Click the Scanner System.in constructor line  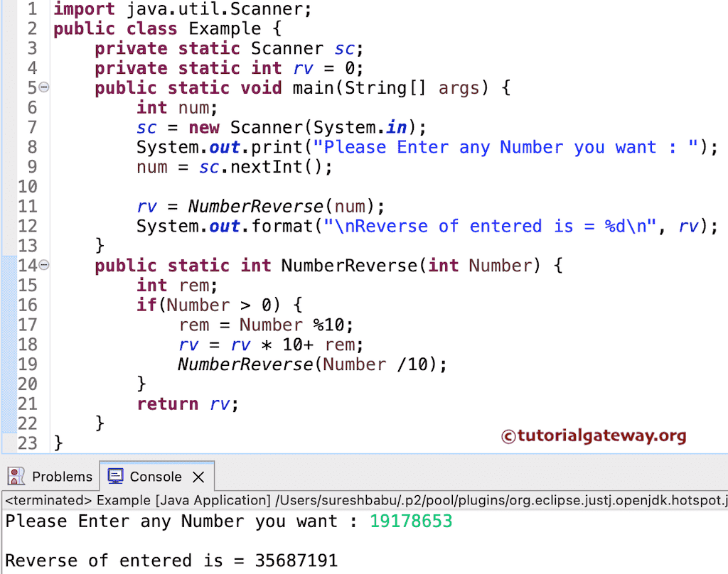click(284, 127)
